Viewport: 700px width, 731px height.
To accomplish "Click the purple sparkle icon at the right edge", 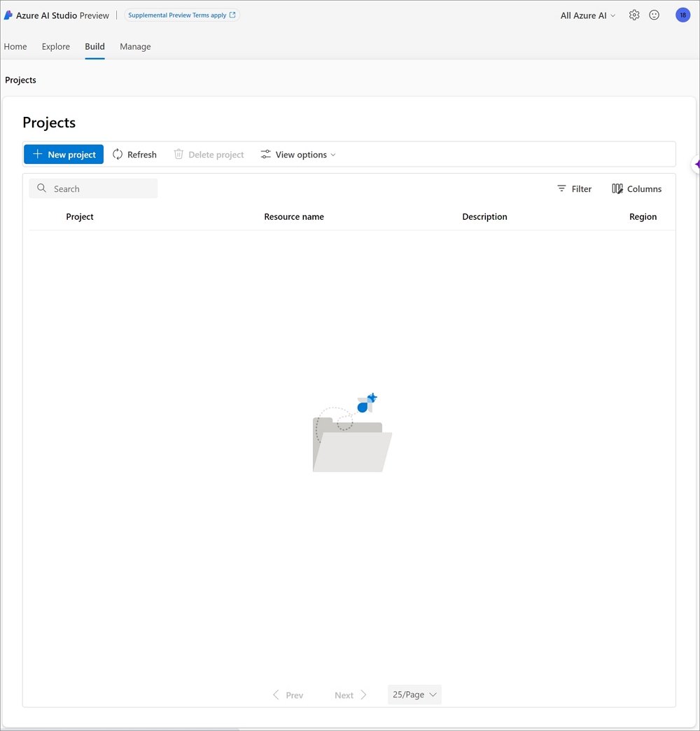I will pos(696,164).
